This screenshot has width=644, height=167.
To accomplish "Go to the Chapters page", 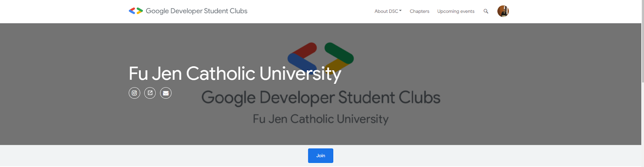I will (x=419, y=11).
